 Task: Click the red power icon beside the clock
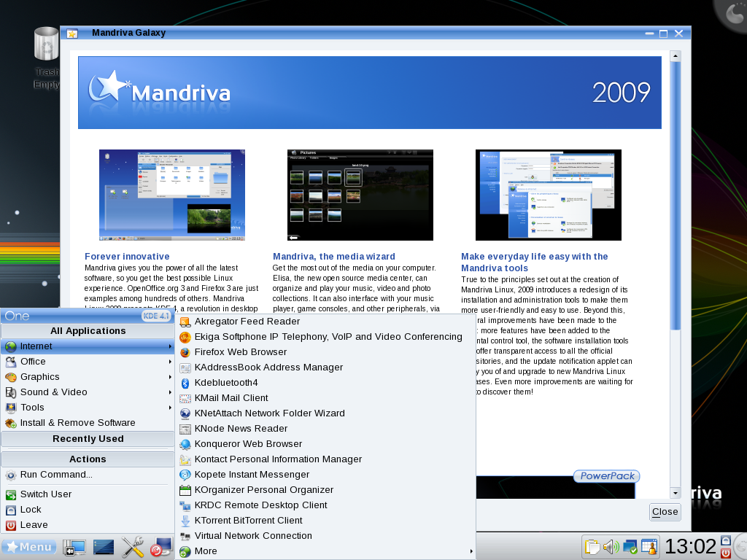pyautogui.click(x=726, y=553)
